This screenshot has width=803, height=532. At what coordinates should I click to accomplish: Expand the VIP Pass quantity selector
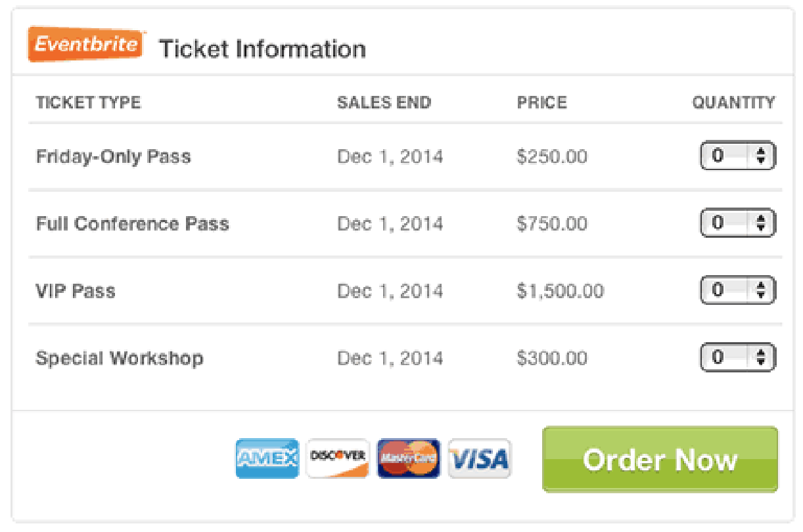(738, 290)
